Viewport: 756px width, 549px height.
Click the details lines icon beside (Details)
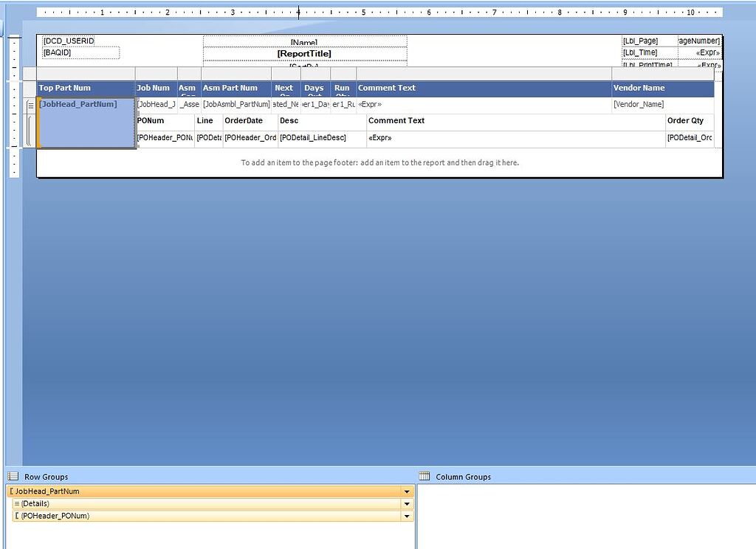tap(16, 503)
